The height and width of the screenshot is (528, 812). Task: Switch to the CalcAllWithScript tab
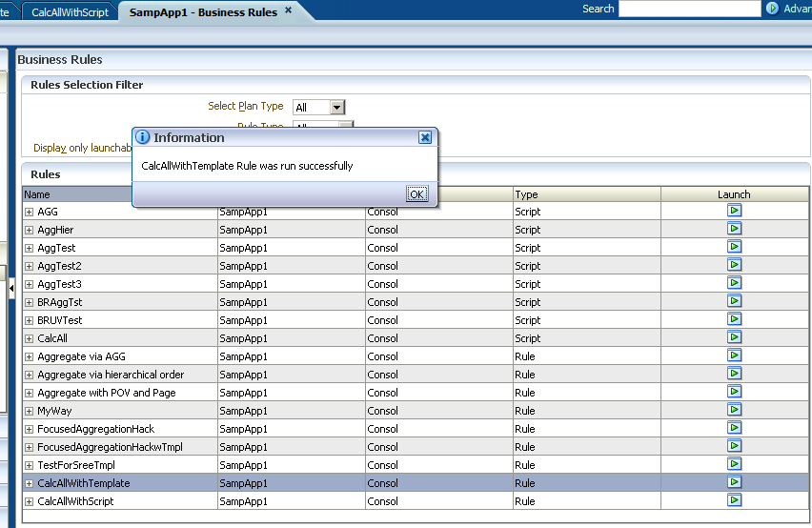coord(70,11)
